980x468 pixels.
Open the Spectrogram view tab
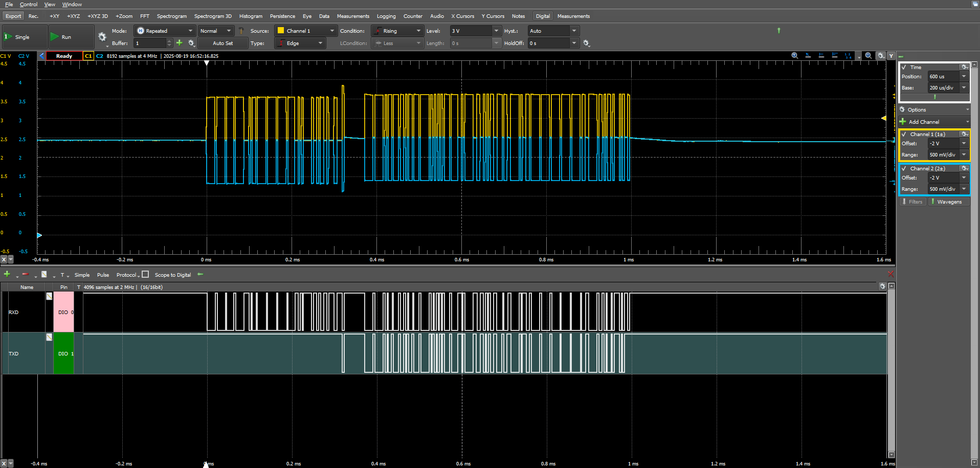171,16
